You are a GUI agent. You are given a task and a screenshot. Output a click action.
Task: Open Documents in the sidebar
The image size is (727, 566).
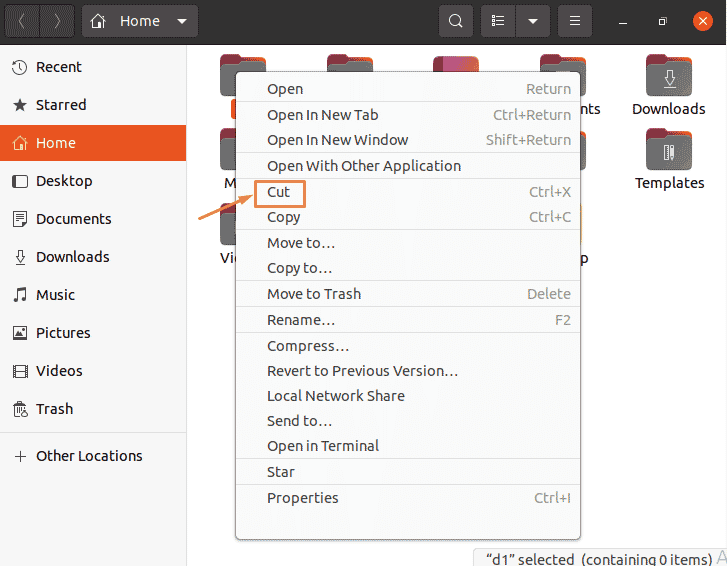93,219
